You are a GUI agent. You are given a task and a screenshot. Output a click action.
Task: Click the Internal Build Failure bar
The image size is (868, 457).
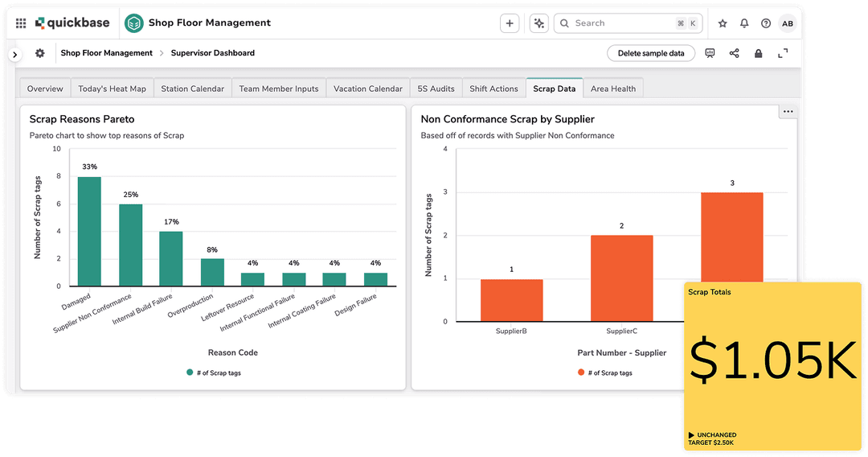tap(171, 259)
